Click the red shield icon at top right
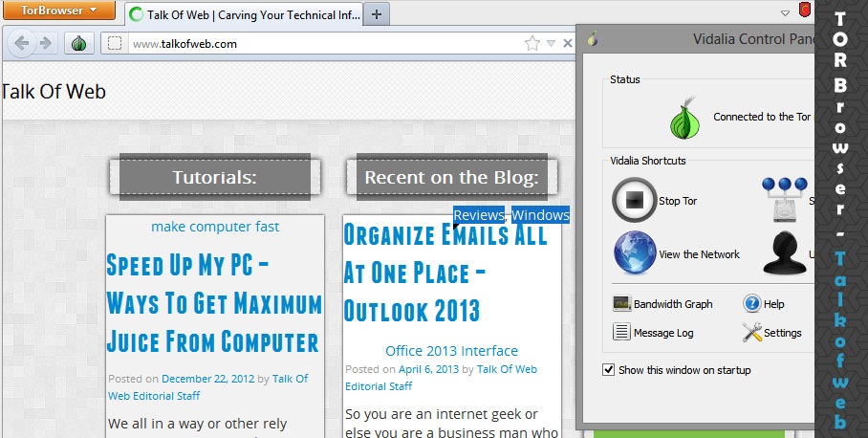Image resolution: width=868 pixels, height=438 pixels. (806, 10)
